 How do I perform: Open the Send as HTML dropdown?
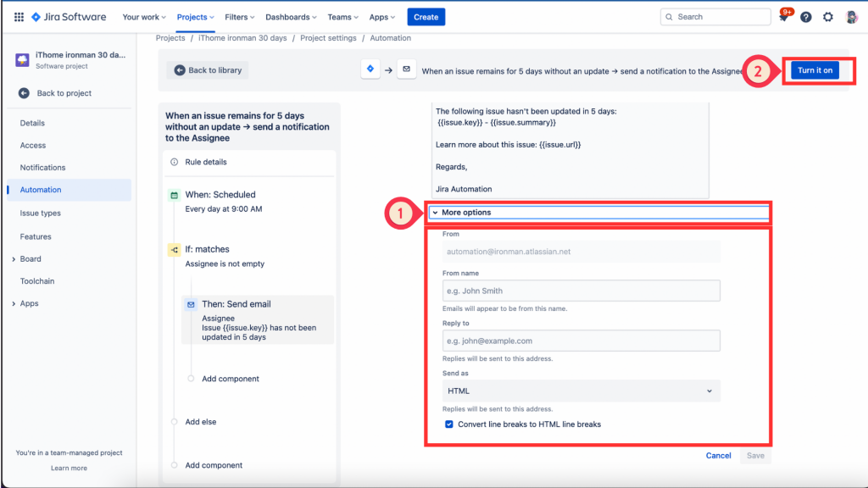(x=581, y=391)
